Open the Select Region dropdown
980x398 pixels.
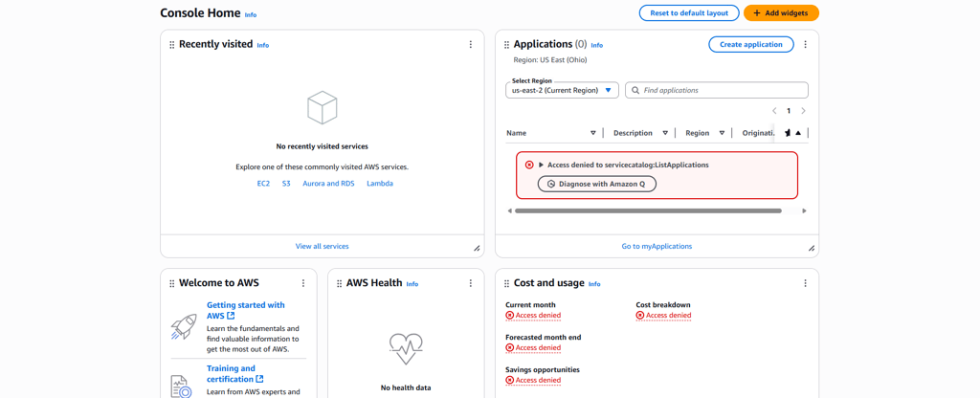562,90
